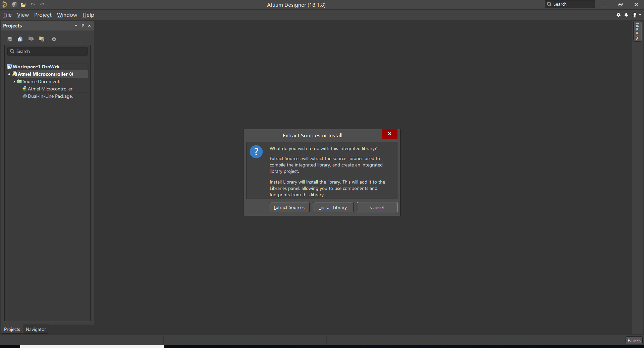Viewport: 644px width, 348px height.
Task: Click the Workspace1.DsnWrk workspace icon
Action: [9, 67]
